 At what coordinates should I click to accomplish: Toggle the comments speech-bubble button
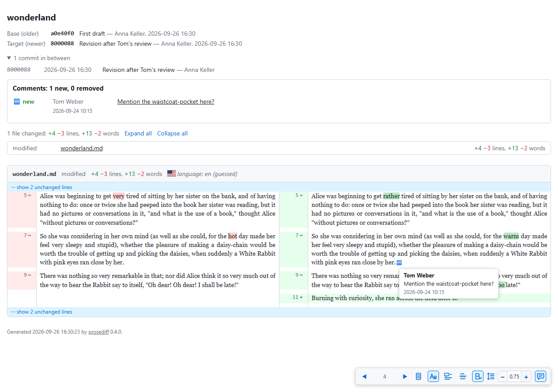coord(541,376)
